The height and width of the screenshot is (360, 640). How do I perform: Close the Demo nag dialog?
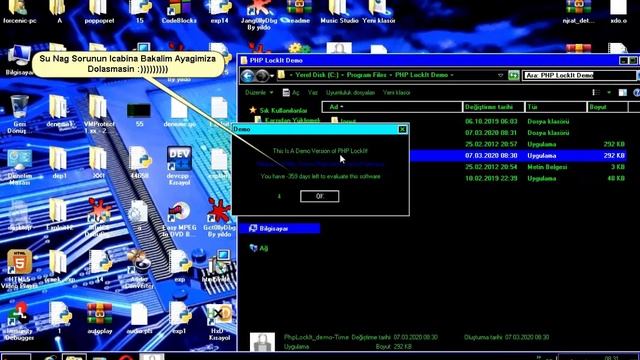point(402,129)
